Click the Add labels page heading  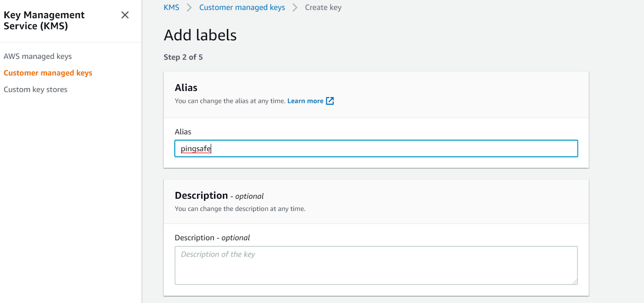pos(200,35)
